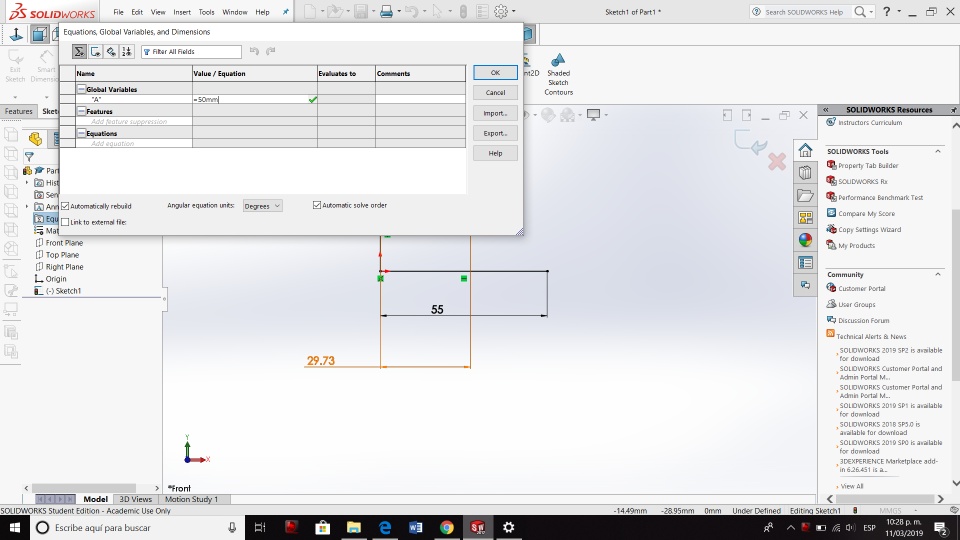This screenshot has width=960, height=540.
Task: Toggle Automatic solve order checkbox
Action: tap(317, 205)
